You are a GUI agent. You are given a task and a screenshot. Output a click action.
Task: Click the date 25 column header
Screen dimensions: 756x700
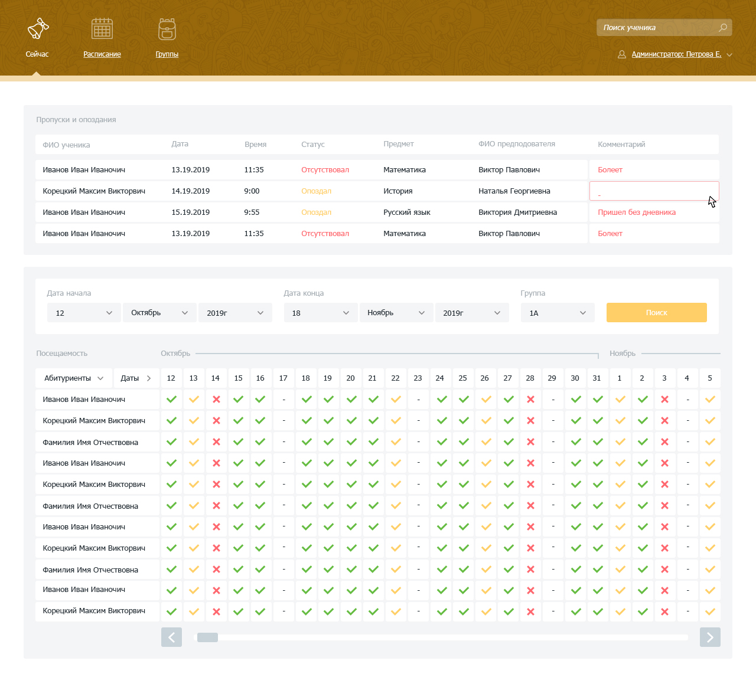click(x=463, y=378)
